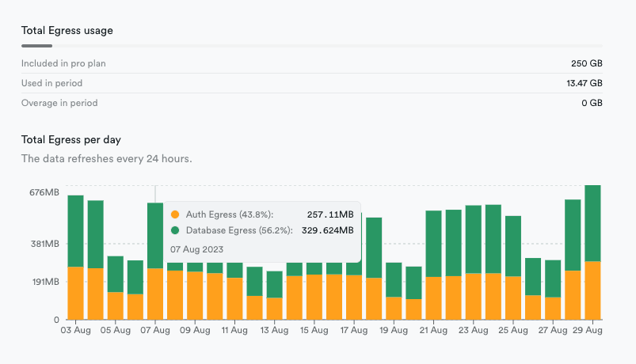Select the 'Used in period' 13.47 GB value
This screenshot has height=364, width=636.
click(x=585, y=83)
